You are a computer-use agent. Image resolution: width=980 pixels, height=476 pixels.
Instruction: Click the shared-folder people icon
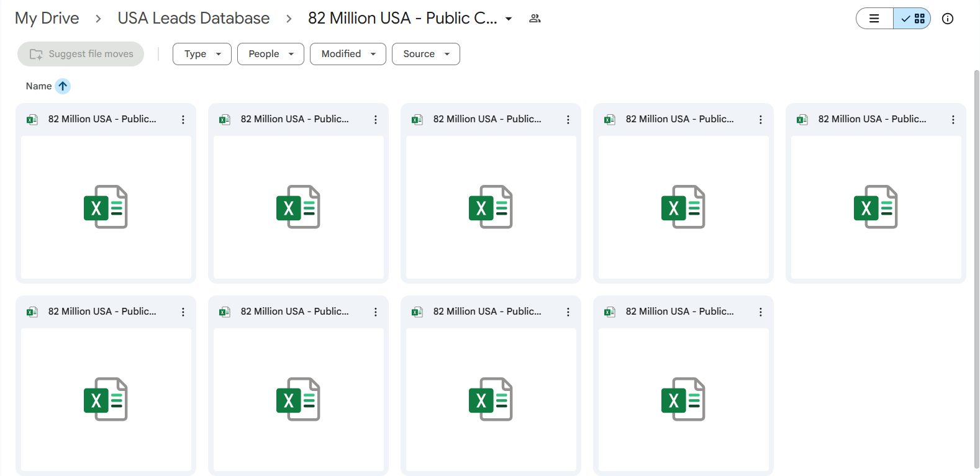point(535,19)
